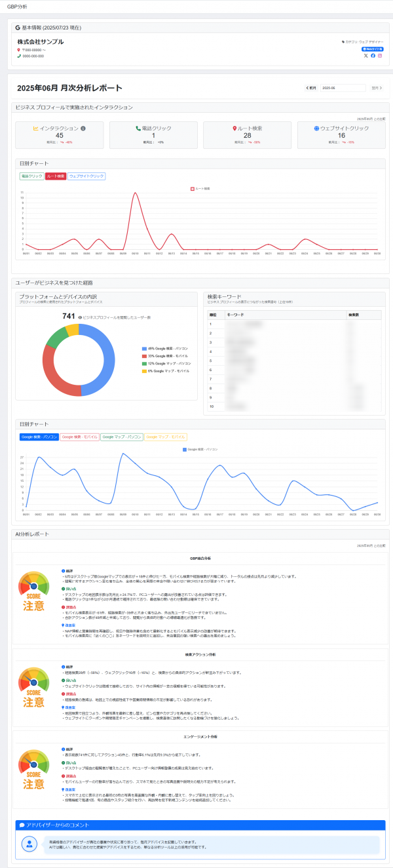393x868 pixels.
Task: Select the red ルート検索 chart toggle
Action: (x=56, y=176)
